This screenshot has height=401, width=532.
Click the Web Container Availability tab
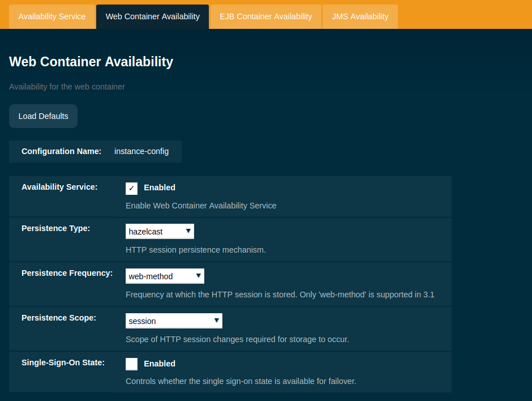point(152,16)
